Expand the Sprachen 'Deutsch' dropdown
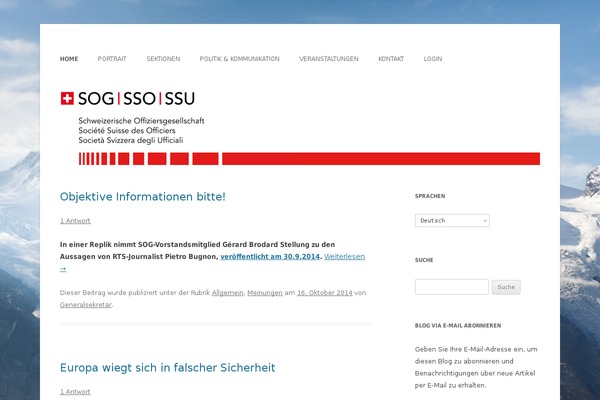This screenshot has width=600, height=400. [452, 220]
